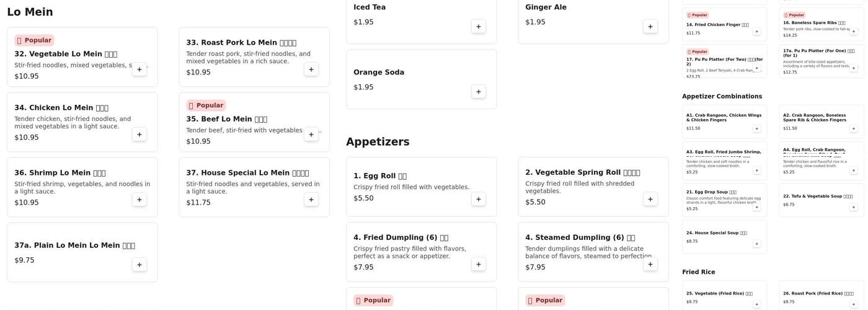Add Fried Dumpling (6) to order

[479, 264]
